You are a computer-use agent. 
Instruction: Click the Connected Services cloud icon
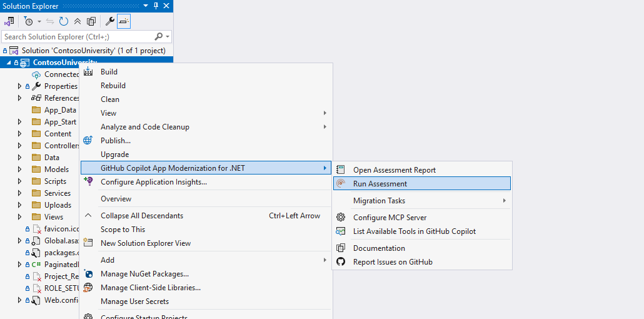[36, 74]
